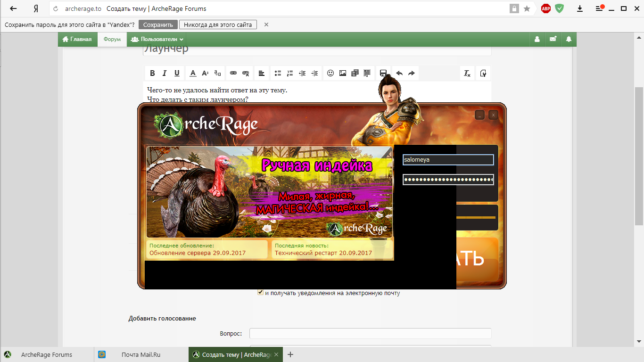Click the launcher password field
The height and width of the screenshot is (362, 644).
click(448, 180)
